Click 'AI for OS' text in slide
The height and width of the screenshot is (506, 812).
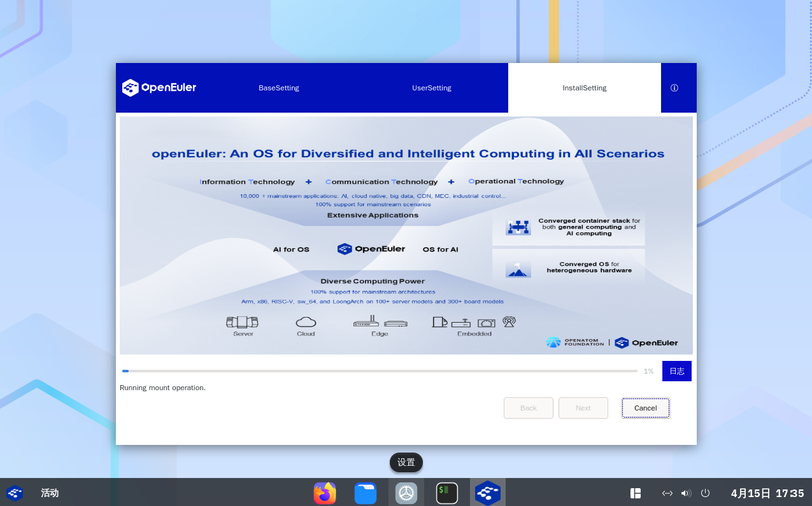click(291, 249)
